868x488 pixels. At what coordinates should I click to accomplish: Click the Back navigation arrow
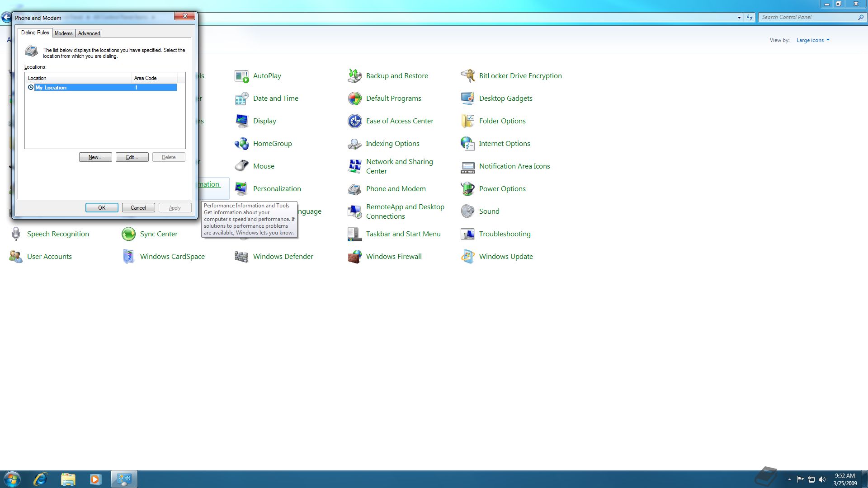6,18
